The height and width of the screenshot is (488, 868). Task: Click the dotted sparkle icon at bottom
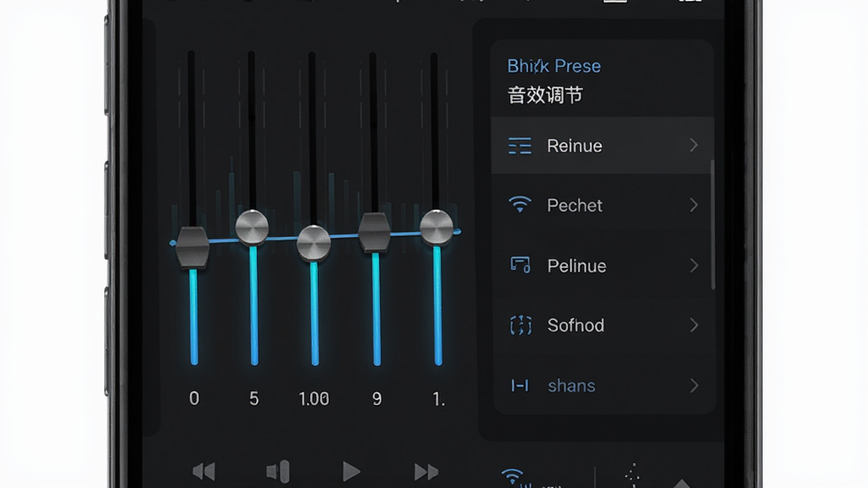tap(632, 474)
